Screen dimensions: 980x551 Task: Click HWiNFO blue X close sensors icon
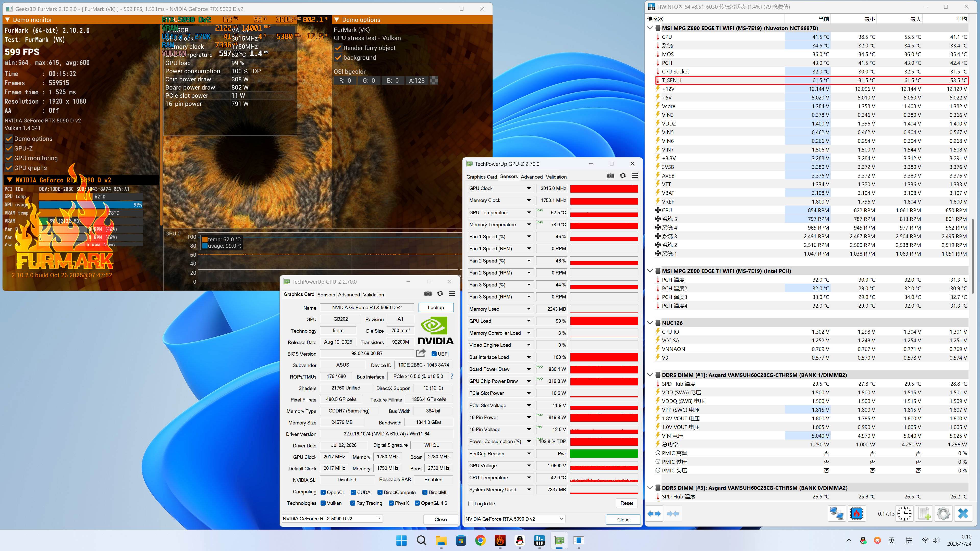963,514
